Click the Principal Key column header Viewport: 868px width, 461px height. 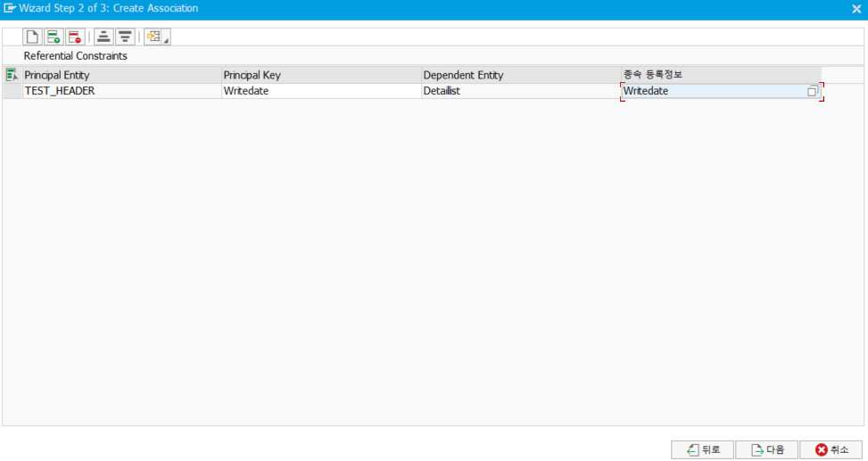coord(321,75)
